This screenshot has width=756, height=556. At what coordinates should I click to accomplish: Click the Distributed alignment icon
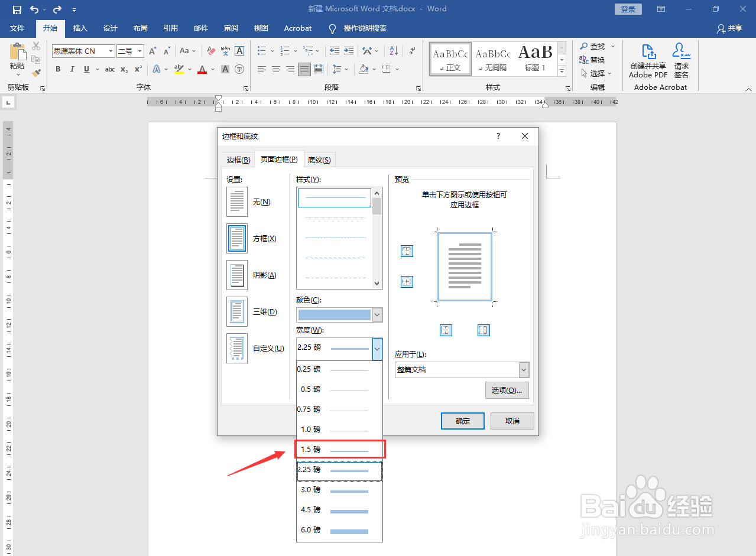319,69
